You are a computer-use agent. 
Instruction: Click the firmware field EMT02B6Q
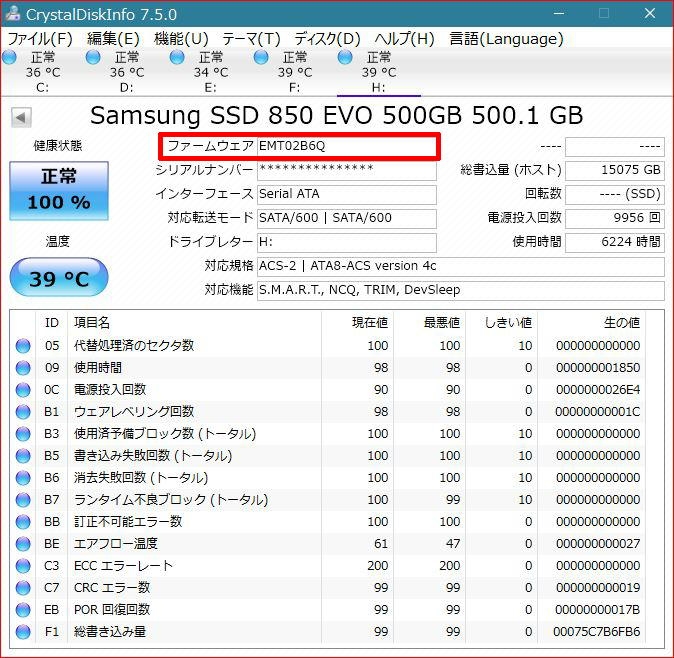tap(346, 146)
